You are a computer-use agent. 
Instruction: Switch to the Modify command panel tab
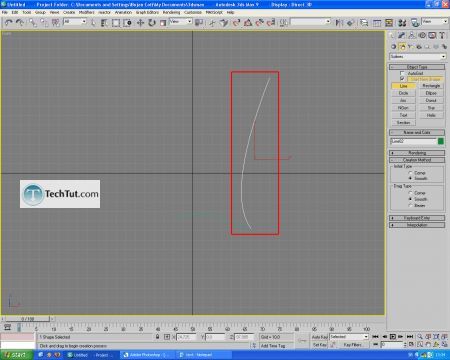(402, 35)
